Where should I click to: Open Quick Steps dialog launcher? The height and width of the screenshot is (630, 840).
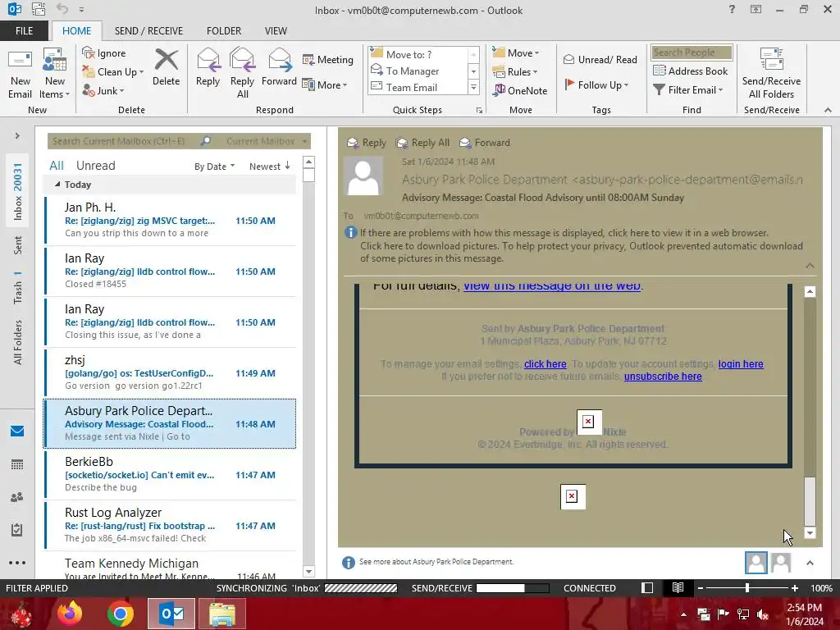coord(479,111)
